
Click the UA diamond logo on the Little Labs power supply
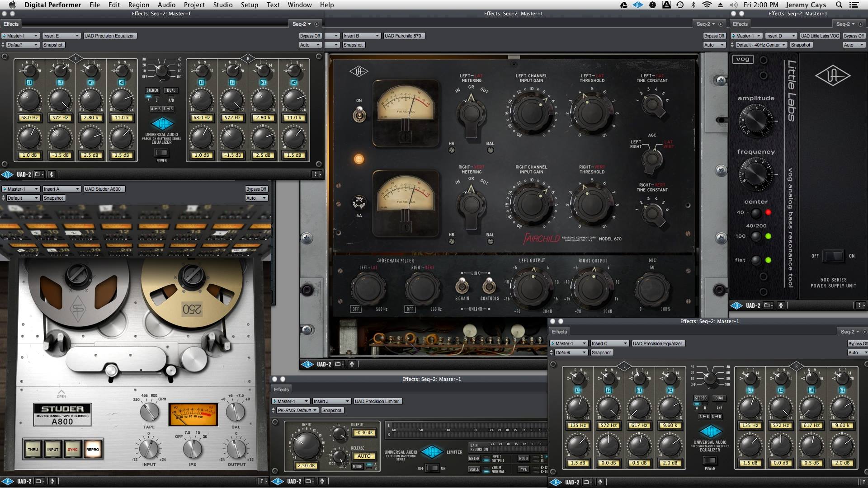(833, 75)
